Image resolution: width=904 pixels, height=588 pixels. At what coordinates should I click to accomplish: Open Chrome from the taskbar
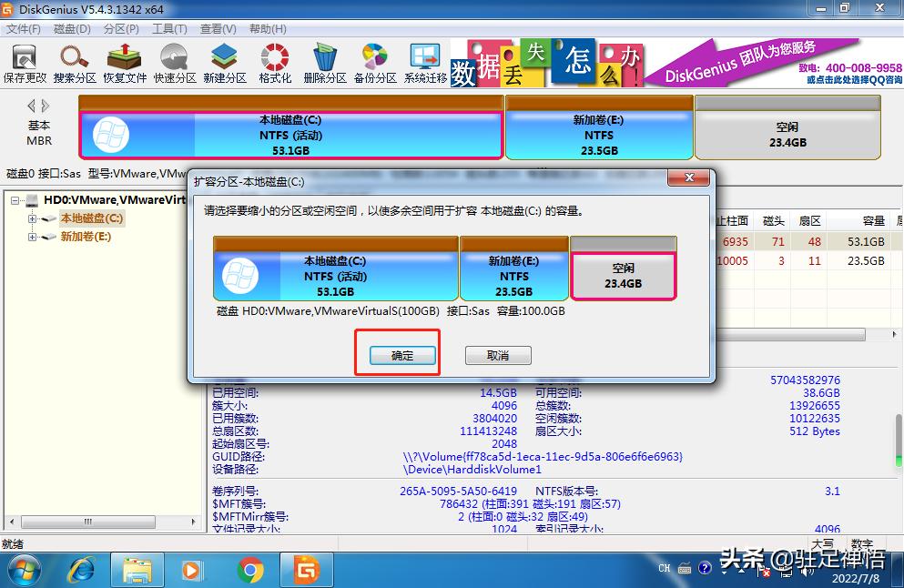click(x=250, y=572)
